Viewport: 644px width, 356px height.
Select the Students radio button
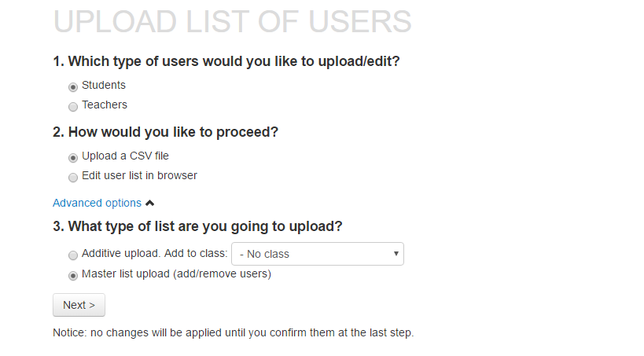coord(73,86)
